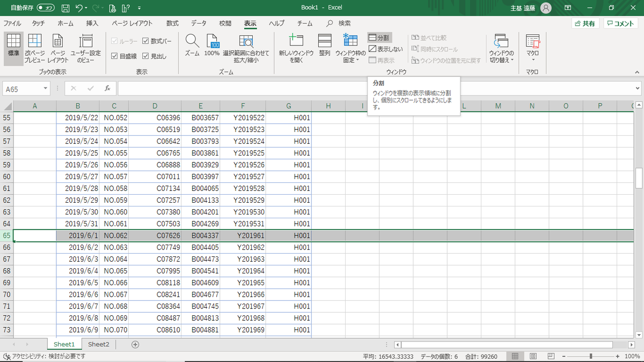Open the ズーム dialog

[x=192, y=45]
